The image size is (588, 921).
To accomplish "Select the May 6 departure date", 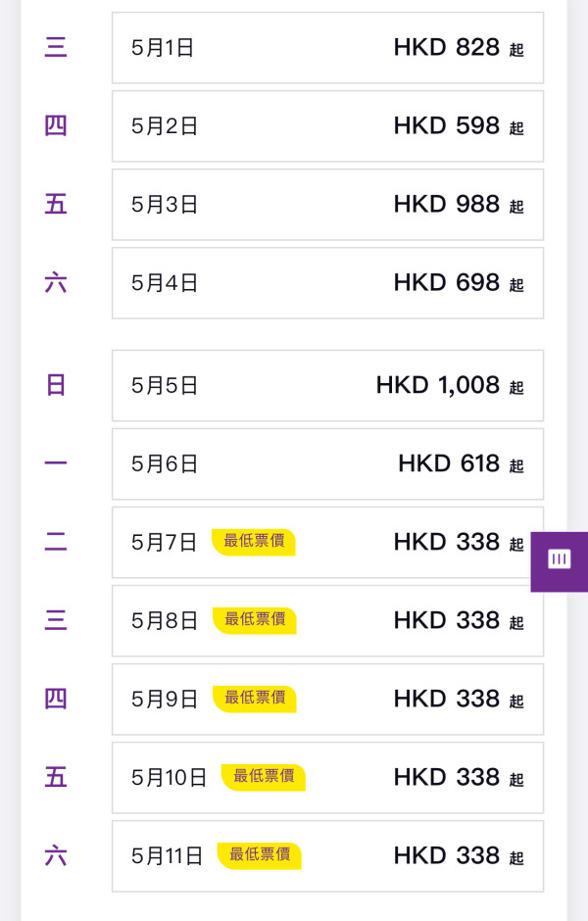I will [327, 462].
